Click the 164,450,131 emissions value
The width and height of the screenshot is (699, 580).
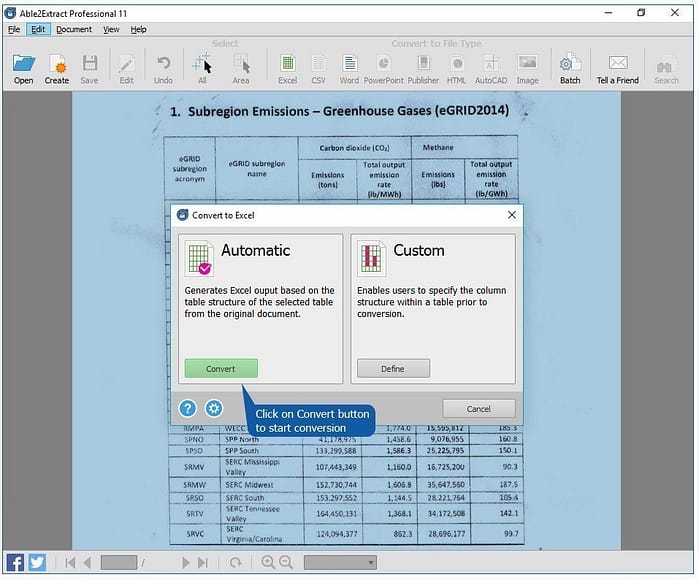click(x=337, y=514)
